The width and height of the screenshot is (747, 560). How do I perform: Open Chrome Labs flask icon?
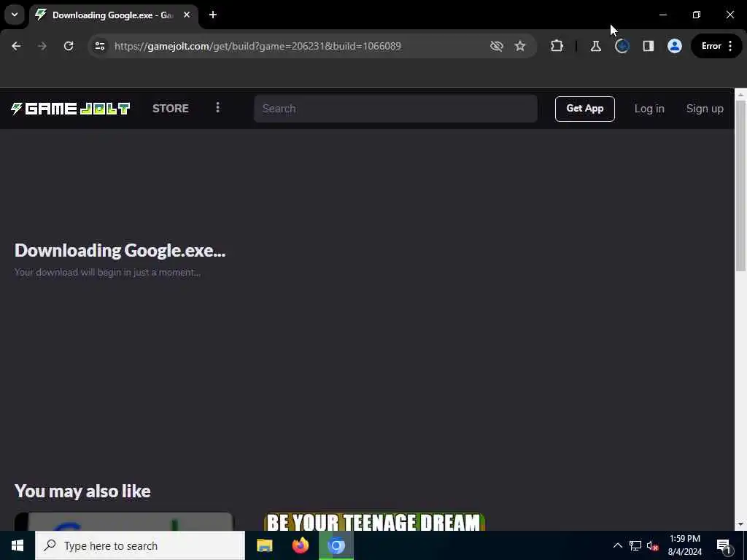pos(595,46)
